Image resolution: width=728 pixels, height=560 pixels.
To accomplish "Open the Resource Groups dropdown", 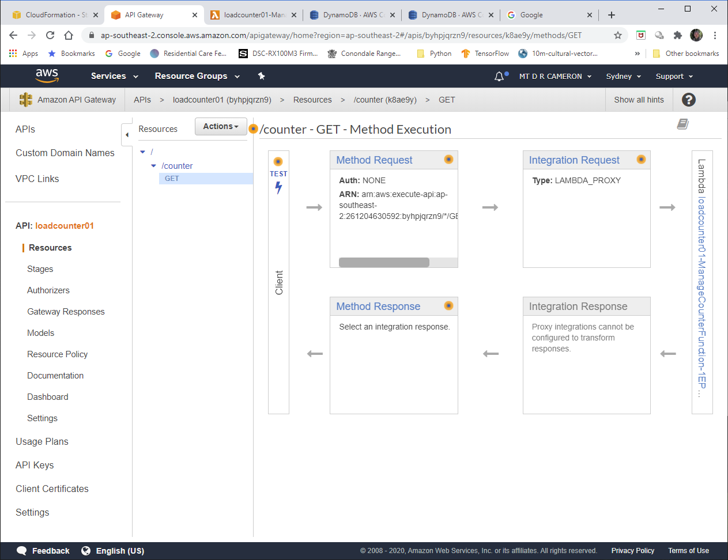I will [x=197, y=76].
